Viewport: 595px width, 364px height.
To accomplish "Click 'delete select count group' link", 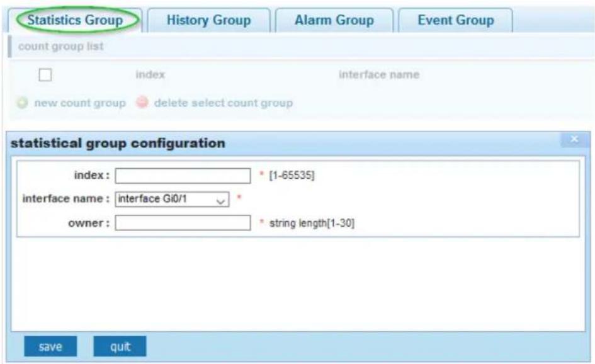I will (x=224, y=103).
